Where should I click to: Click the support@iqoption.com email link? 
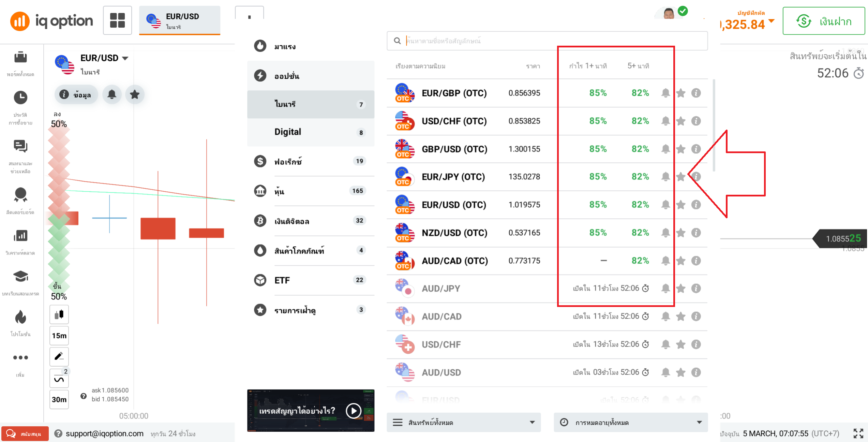(104, 433)
